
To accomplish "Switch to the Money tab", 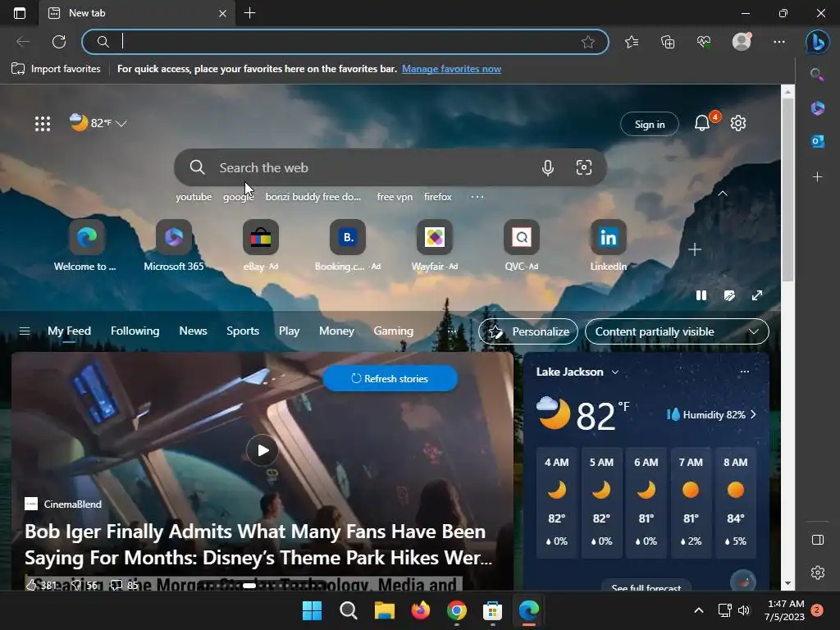I will coord(336,331).
